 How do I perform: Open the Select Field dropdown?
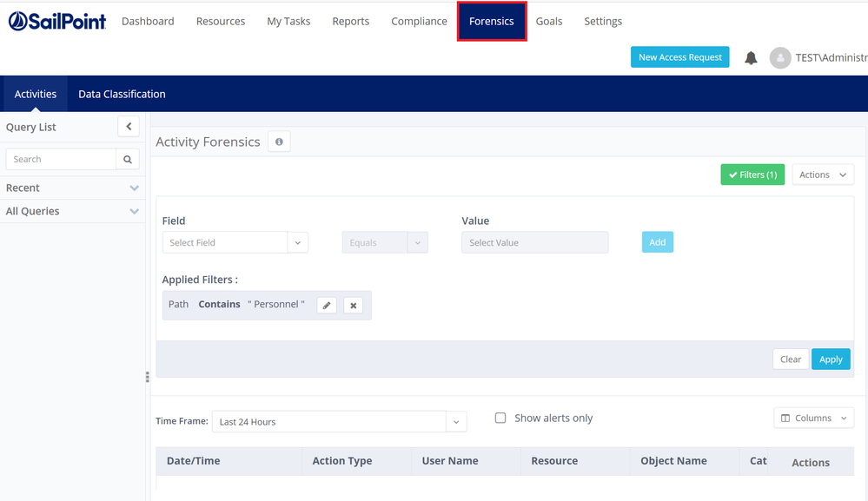pyautogui.click(x=235, y=243)
